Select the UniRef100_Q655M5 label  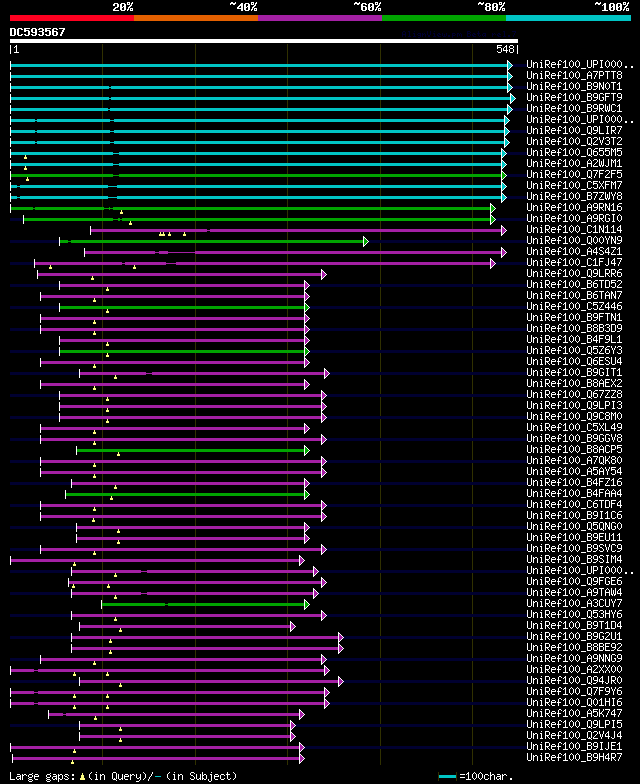574,152
